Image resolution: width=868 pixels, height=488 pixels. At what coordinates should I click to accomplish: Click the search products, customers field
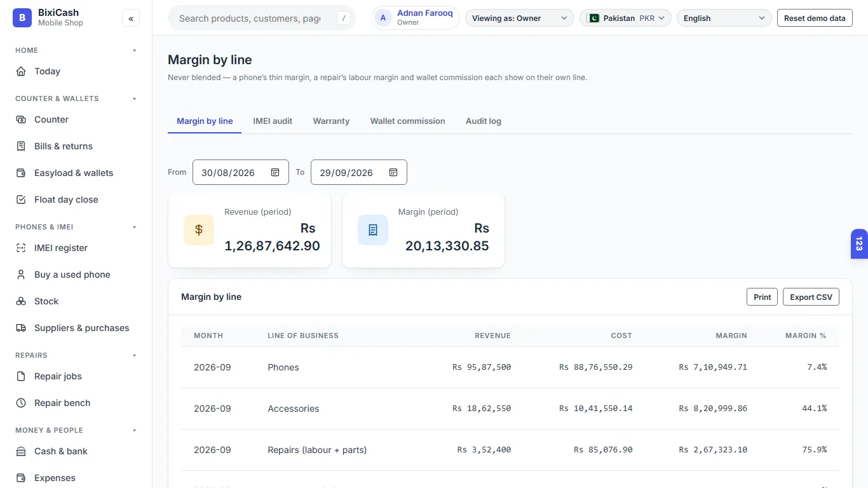(x=262, y=18)
